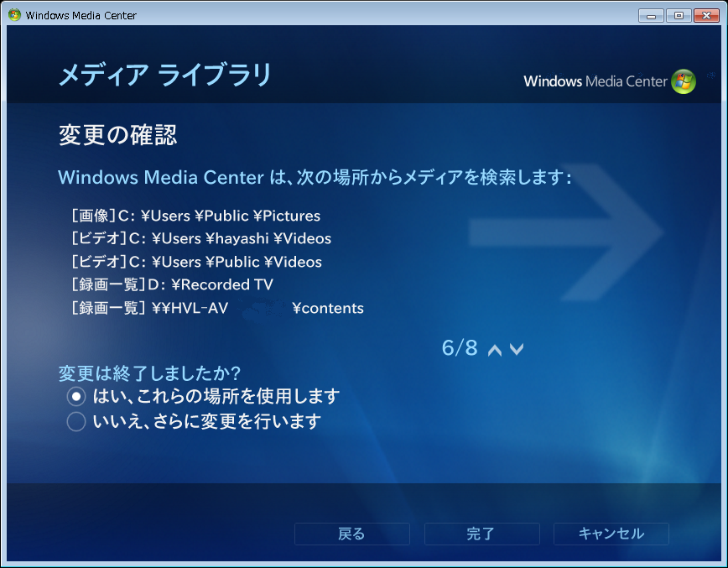Minimize the Windows Media Center window
This screenshot has height=568, width=728.
click(x=651, y=16)
